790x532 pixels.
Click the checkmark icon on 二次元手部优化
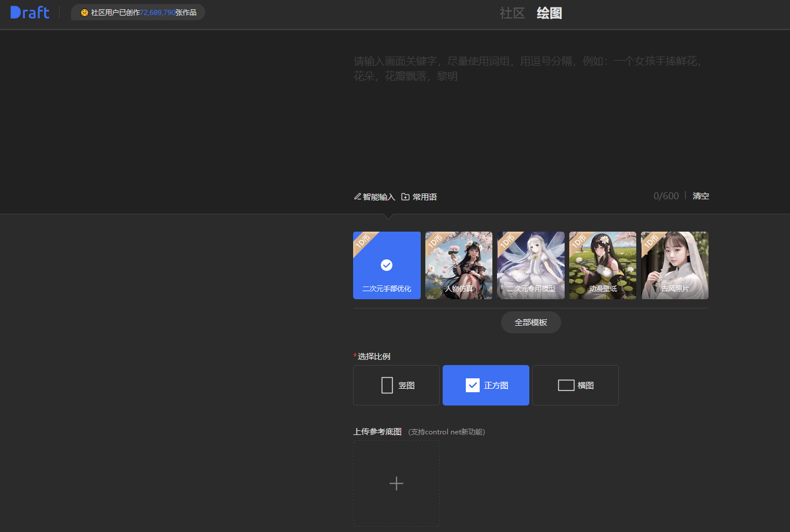tap(387, 265)
